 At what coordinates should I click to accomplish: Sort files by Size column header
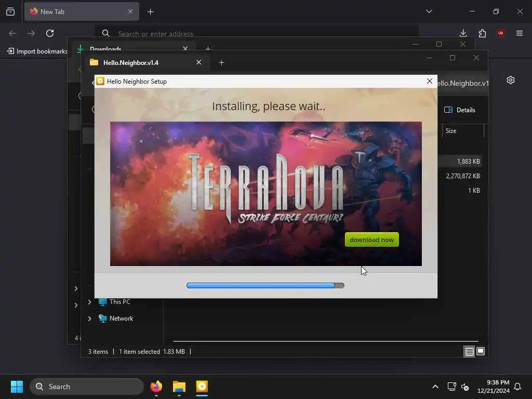(462, 130)
